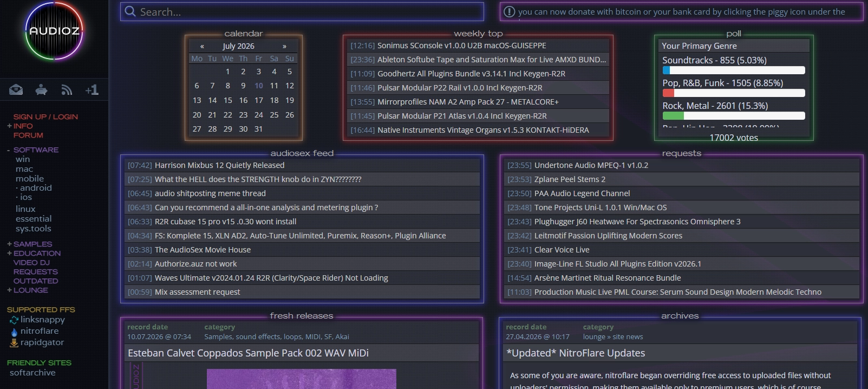Open Ableton Softube Tape and Saturation entry
The height and width of the screenshot is (389, 868).
[492, 60]
